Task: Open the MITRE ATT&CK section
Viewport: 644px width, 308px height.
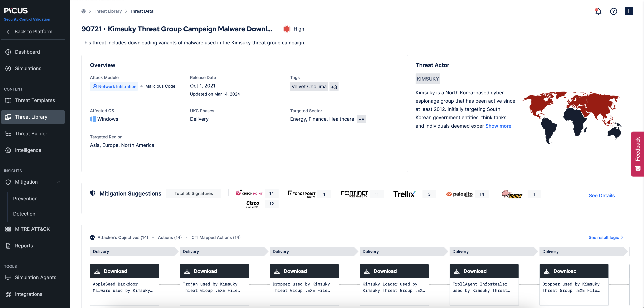Action: click(x=32, y=229)
